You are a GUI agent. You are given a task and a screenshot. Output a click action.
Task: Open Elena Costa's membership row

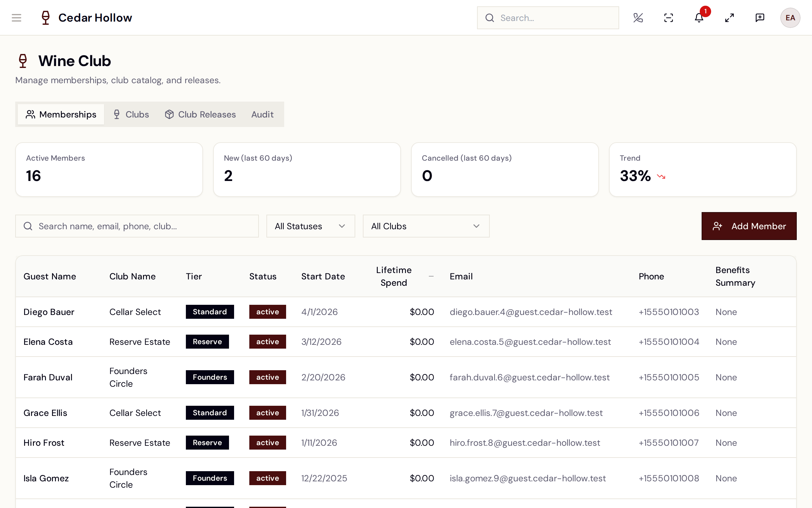click(406, 342)
